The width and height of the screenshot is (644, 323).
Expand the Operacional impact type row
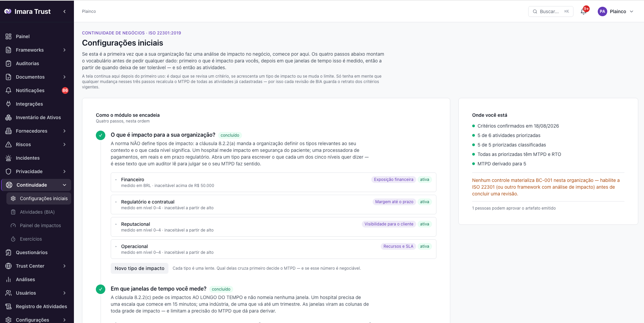click(x=273, y=249)
